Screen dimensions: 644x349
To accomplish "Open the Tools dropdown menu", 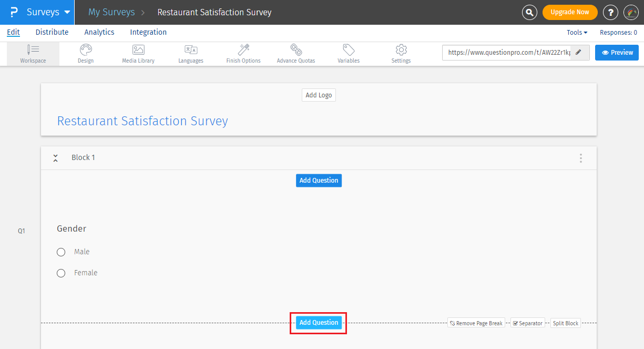I will [577, 33].
